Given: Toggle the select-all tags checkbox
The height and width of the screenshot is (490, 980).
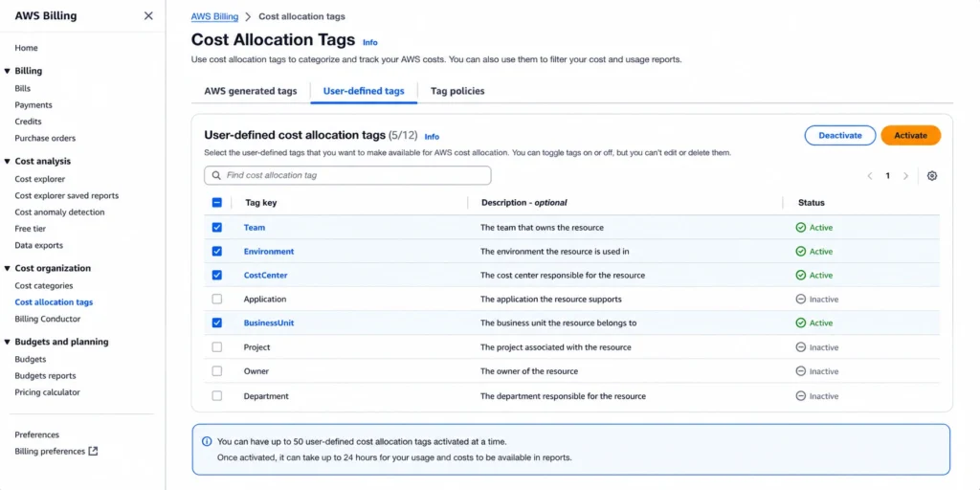Looking at the screenshot, I should click(x=217, y=203).
